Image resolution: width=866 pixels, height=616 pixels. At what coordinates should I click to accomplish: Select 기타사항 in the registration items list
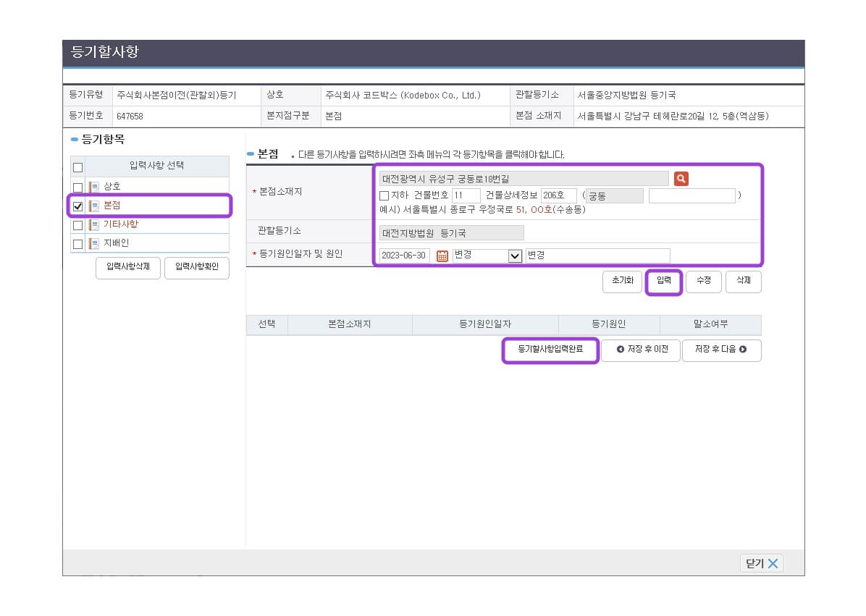[x=120, y=224]
